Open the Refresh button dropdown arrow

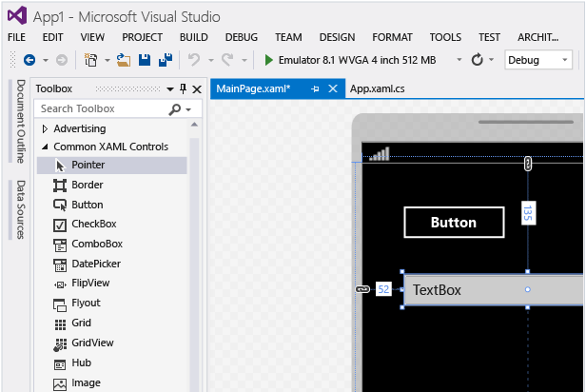(491, 60)
